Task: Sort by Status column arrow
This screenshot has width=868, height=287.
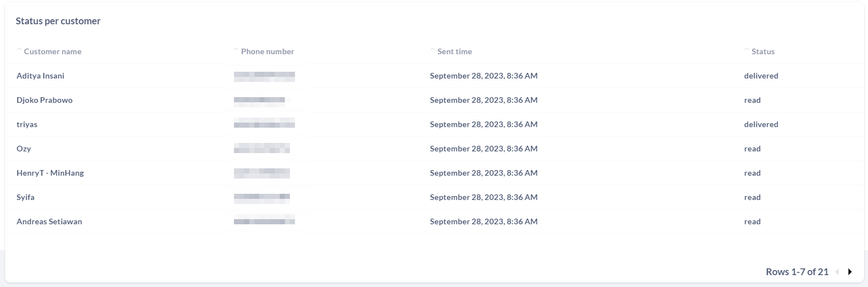Action: (x=747, y=50)
